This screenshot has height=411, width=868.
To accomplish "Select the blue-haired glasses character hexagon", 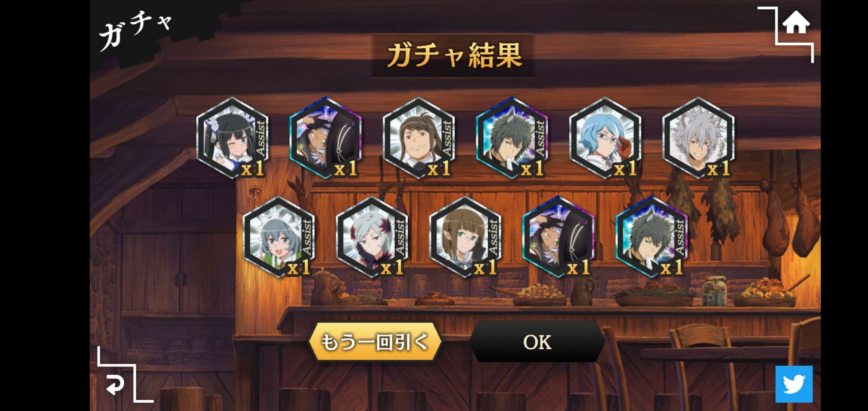I will click(x=605, y=138).
